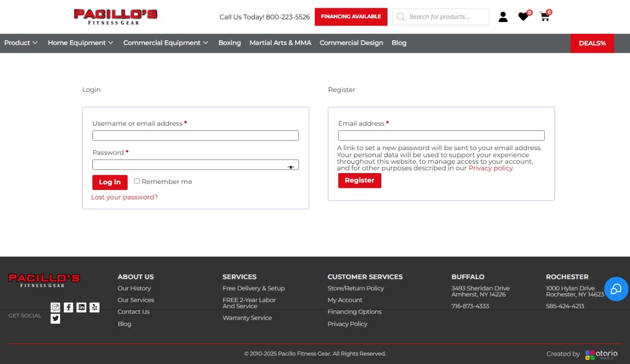Click the DEALS% button
Image resolution: width=630 pixels, height=364 pixels.
[x=592, y=43]
